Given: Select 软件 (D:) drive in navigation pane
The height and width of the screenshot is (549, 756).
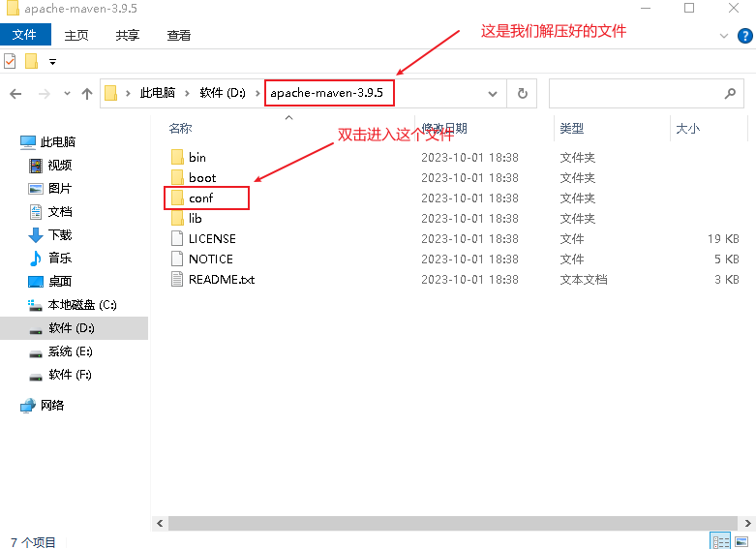Looking at the screenshot, I should (74, 328).
